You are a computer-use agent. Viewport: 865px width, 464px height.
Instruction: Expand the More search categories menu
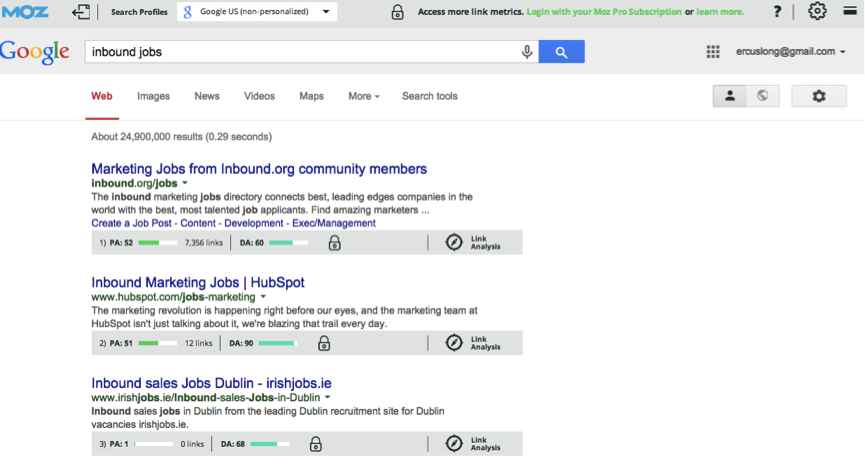click(364, 96)
